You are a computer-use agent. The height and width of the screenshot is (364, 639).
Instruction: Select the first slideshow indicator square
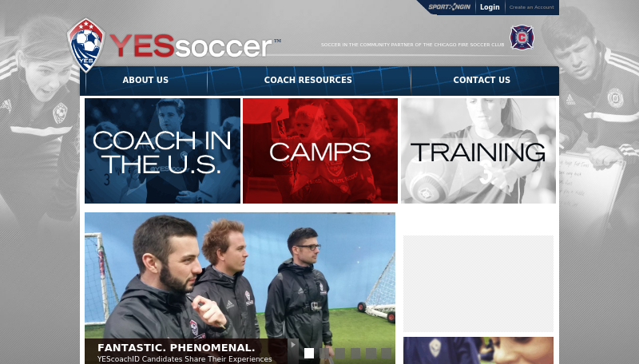click(x=309, y=353)
